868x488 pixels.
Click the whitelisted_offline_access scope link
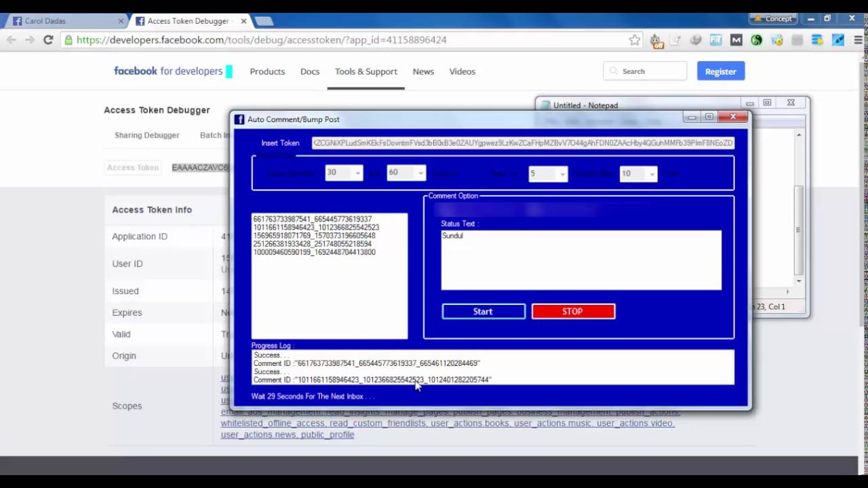tap(274, 423)
